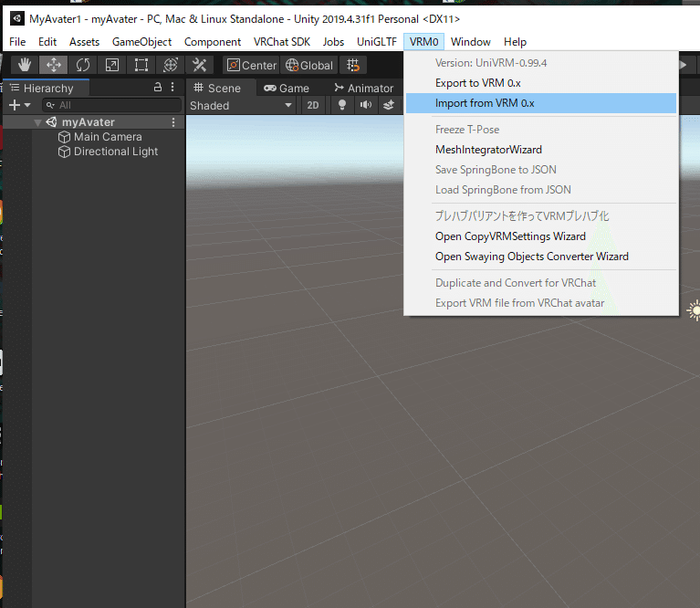Collapse the myAvater scene
This screenshot has width=700, height=608.
pos(38,122)
